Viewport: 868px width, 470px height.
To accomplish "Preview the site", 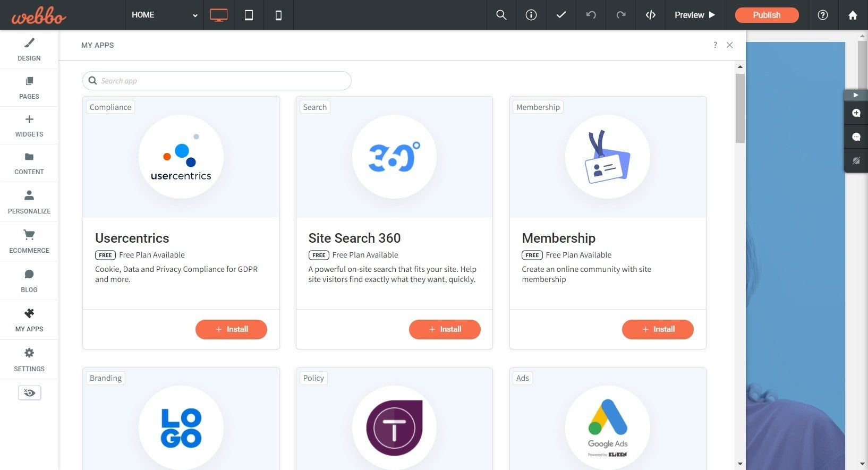I will 695,15.
